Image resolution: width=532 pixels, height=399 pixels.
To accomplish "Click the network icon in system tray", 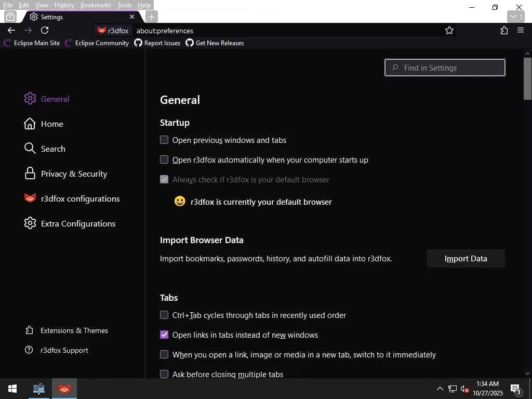I will (x=453, y=389).
